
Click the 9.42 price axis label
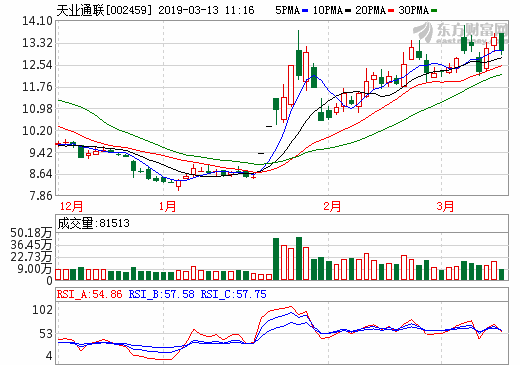pos(41,153)
